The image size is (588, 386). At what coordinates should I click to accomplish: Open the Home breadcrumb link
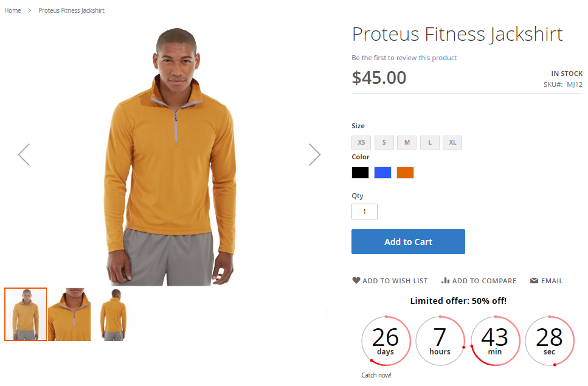[13, 11]
